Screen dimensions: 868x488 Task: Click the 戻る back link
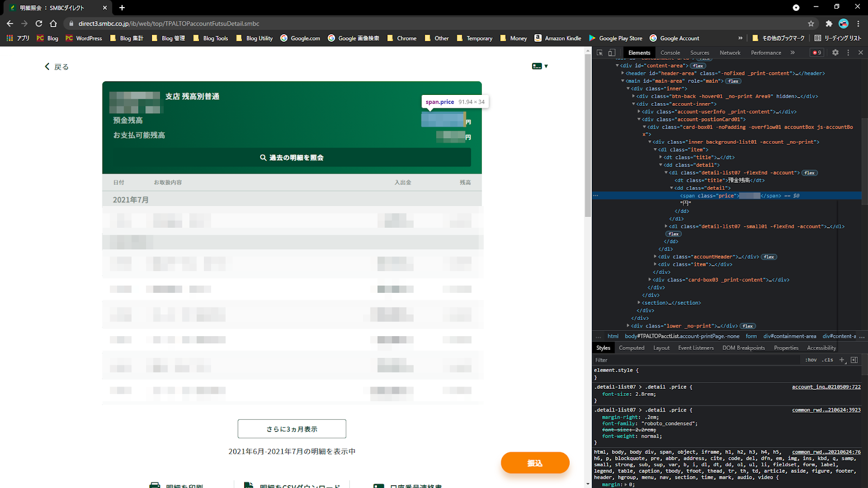56,67
